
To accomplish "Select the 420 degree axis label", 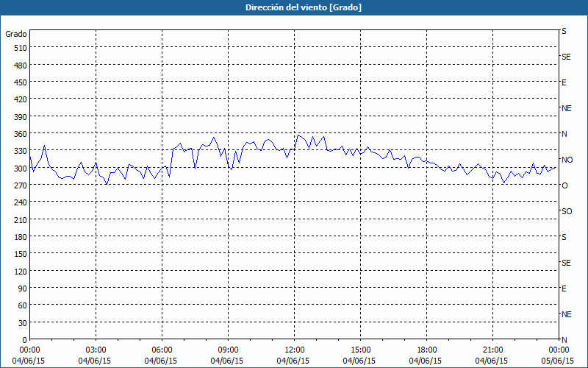I will [x=21, y=99].
